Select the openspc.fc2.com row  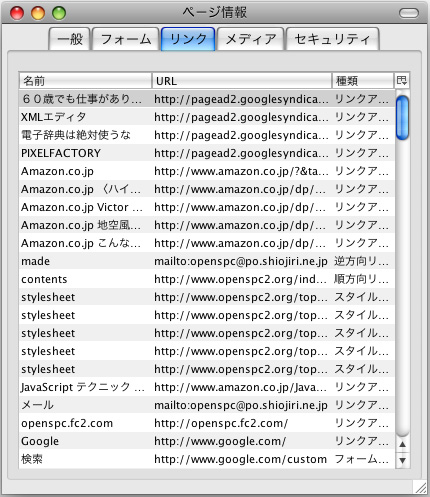coord(207,423)
